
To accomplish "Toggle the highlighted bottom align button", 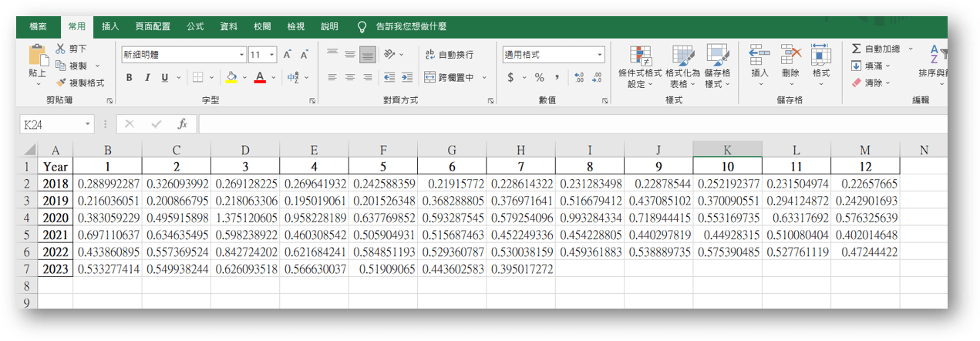I will [x=368, y=54].
